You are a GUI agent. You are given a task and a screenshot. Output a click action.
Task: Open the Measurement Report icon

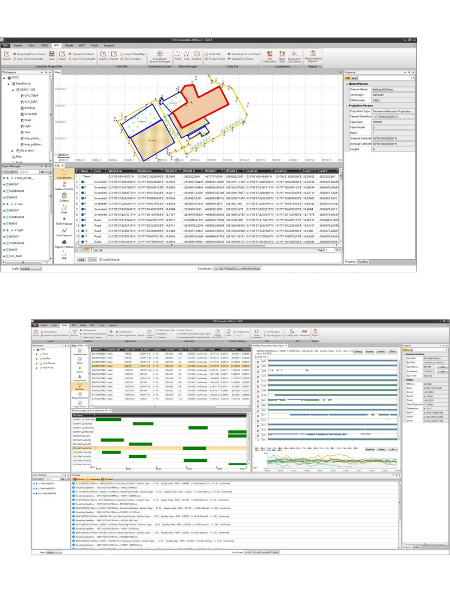tap(313, 56)
